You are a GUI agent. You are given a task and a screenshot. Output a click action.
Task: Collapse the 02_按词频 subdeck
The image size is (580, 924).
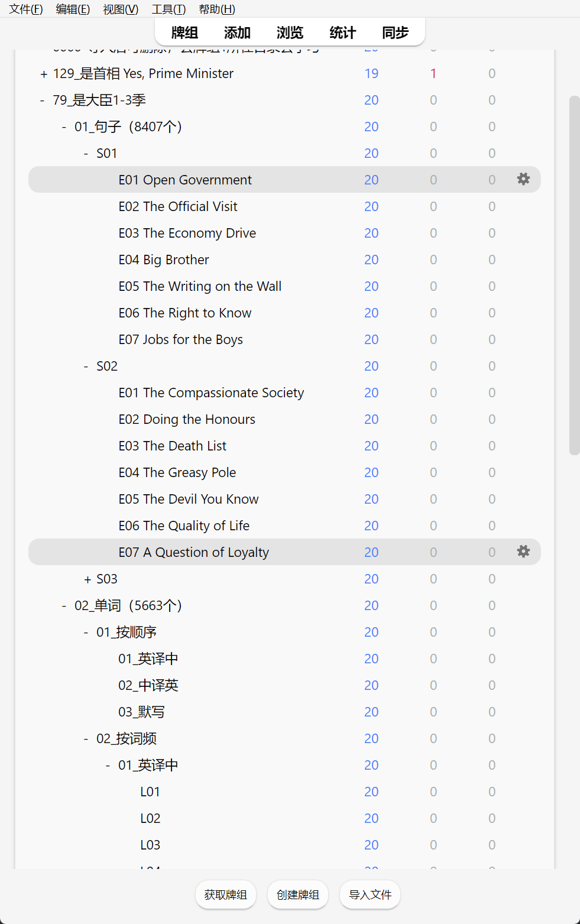(86, 739)
